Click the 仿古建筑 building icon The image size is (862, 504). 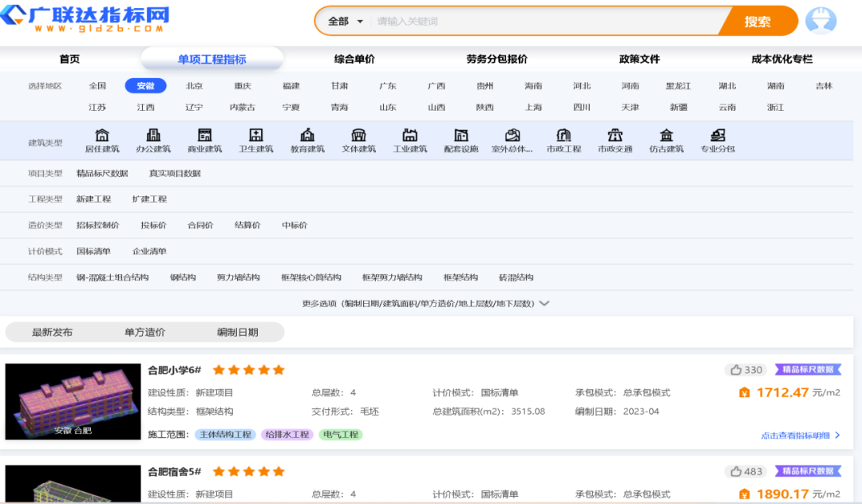coord(666,136)
